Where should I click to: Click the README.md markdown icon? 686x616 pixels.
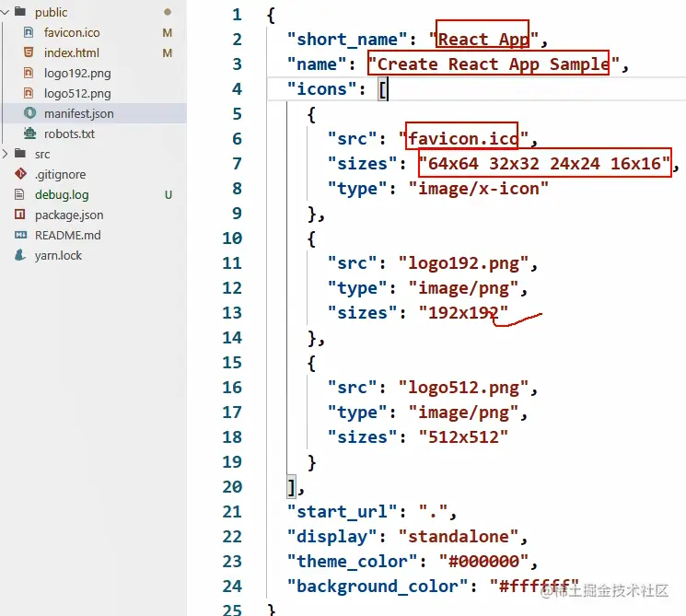click(20, 235)
